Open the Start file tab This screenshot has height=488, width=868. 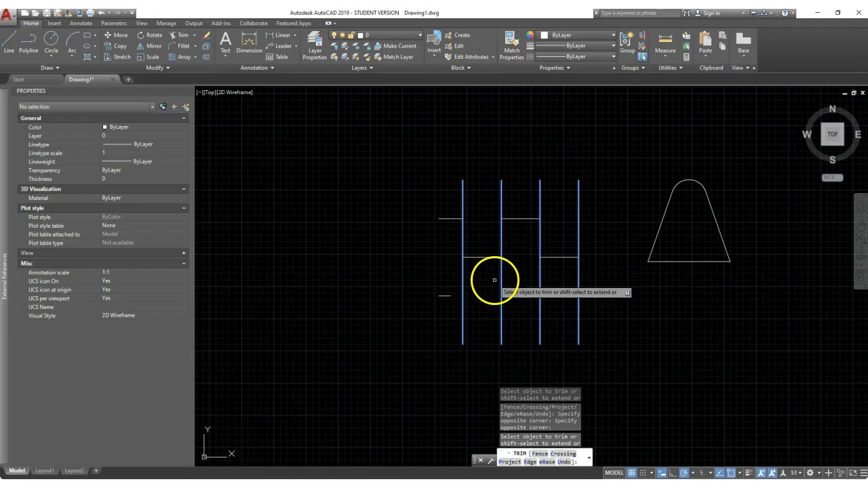coord(18,79)
